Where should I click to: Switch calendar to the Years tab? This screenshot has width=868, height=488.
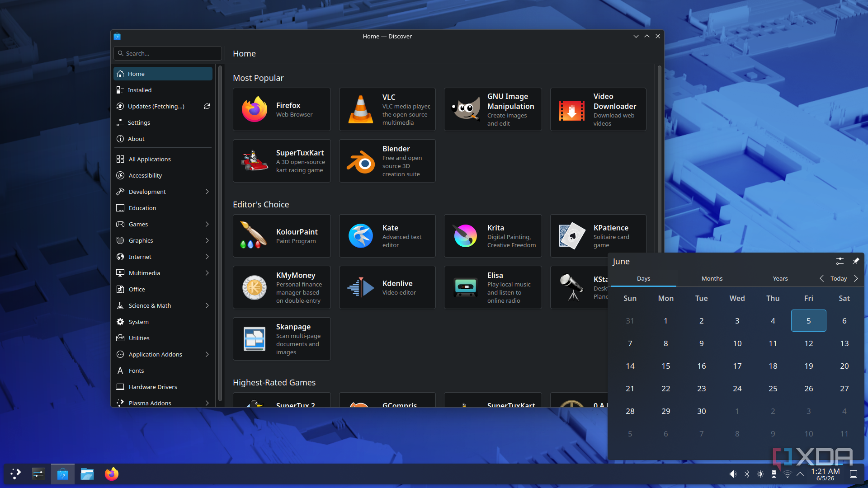click(x=780, y=278)
